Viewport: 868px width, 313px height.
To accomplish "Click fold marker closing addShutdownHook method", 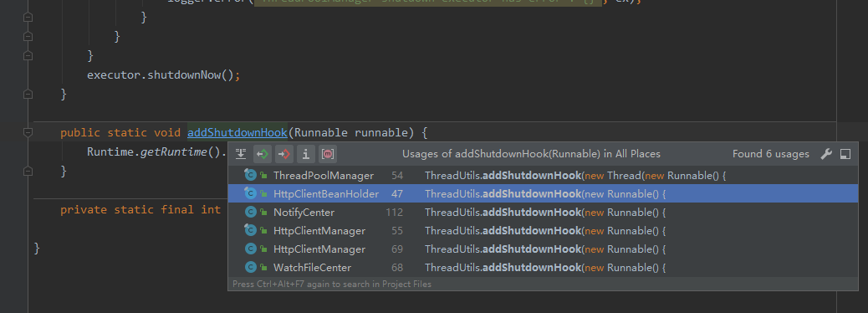I will coord(28,172).
